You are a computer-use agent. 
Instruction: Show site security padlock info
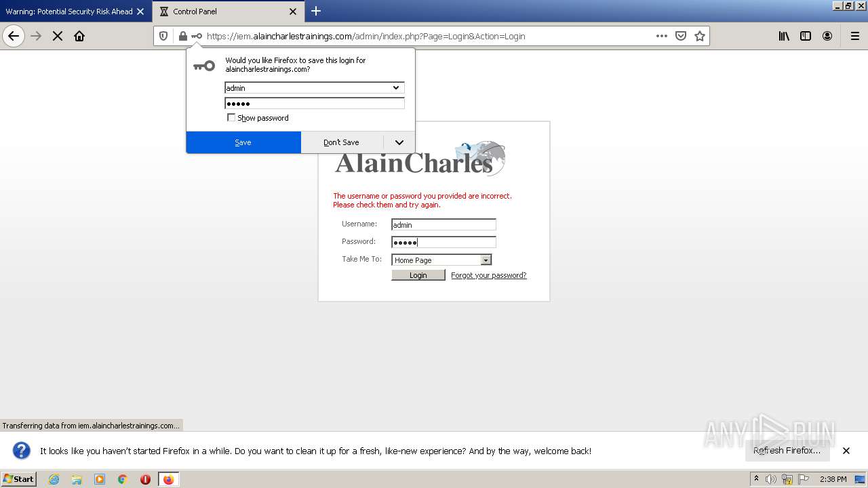[182, 36]
